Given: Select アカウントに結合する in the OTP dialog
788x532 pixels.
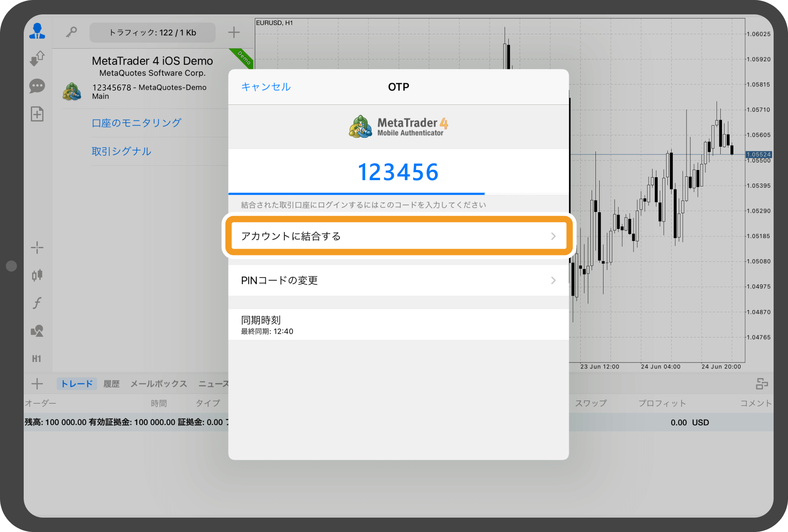Looking at the screenshot, I should click(398, 236).
